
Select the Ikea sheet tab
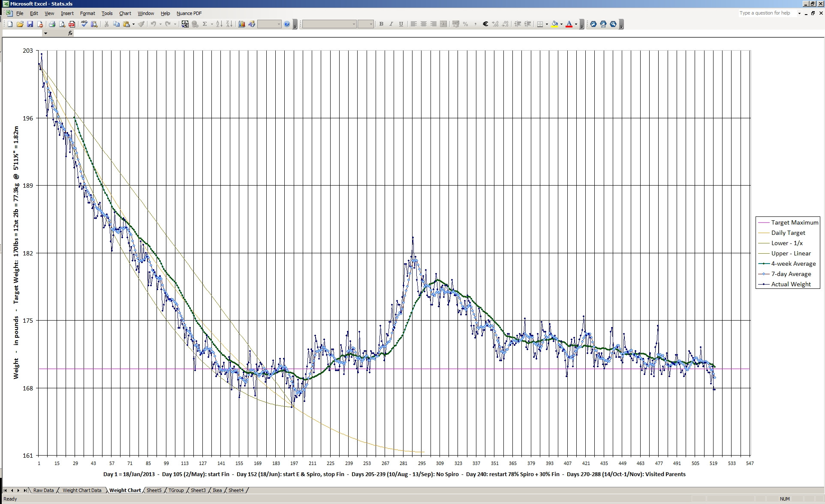tap(217, 490)
